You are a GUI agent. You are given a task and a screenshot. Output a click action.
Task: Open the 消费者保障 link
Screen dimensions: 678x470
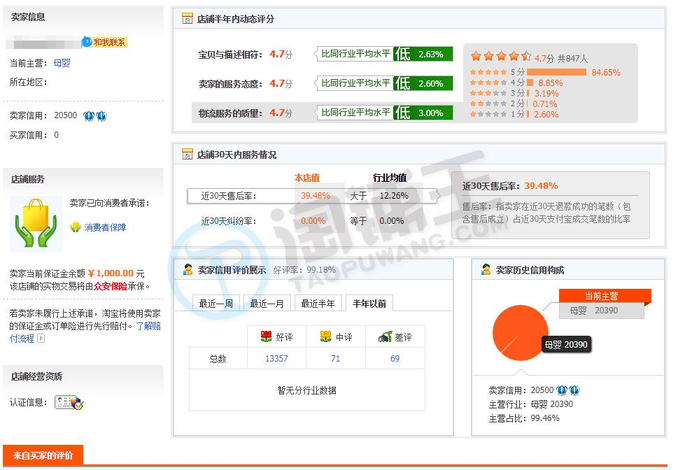[x=105, y=227]
